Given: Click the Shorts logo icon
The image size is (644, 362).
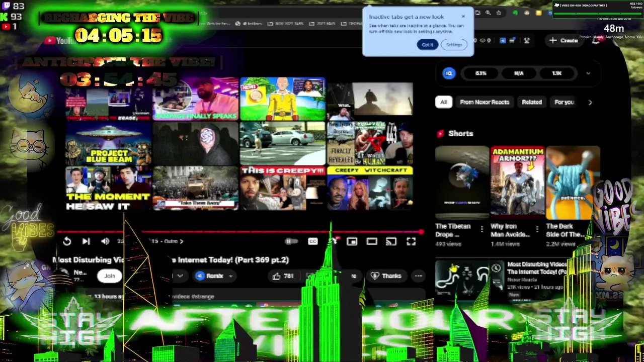Looking at the screenshot, I should tap(441, 133).
